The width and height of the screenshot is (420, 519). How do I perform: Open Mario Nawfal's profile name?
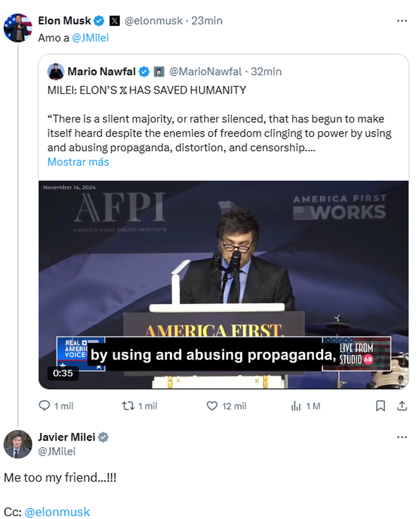pyautogui.click(x=101, y=71)
